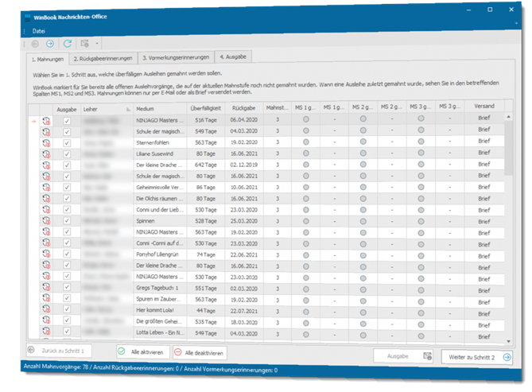The height and width of the screenshot is (392, 532).
Task: Click reminder icon in Die Olchis räumen row
Action: point(46,199)
